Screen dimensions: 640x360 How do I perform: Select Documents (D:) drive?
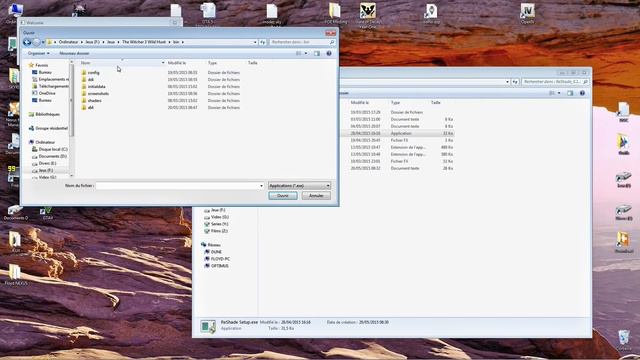point(52,156)
